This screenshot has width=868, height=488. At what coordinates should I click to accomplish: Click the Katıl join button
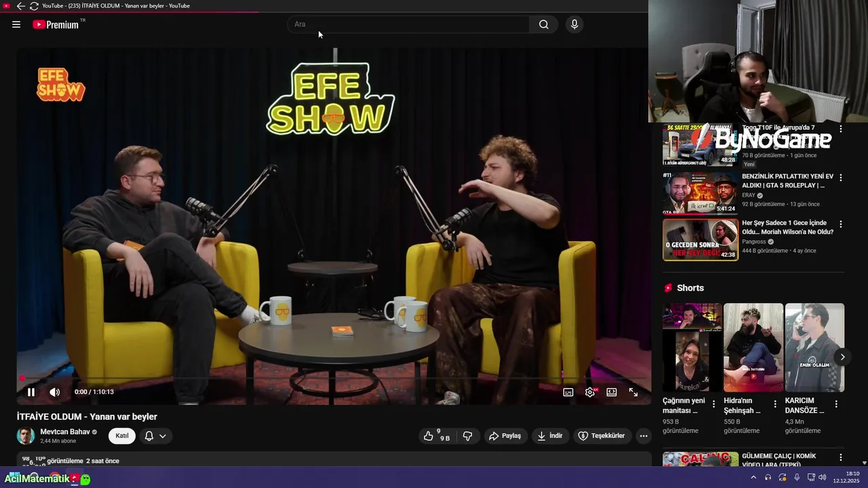pos(122,436)
